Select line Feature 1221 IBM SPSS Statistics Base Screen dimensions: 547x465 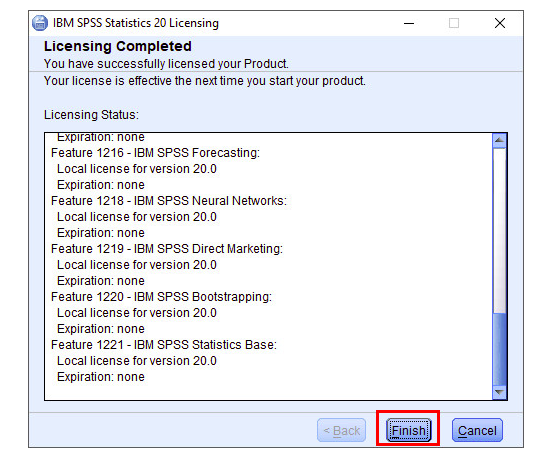coord(164,345)
